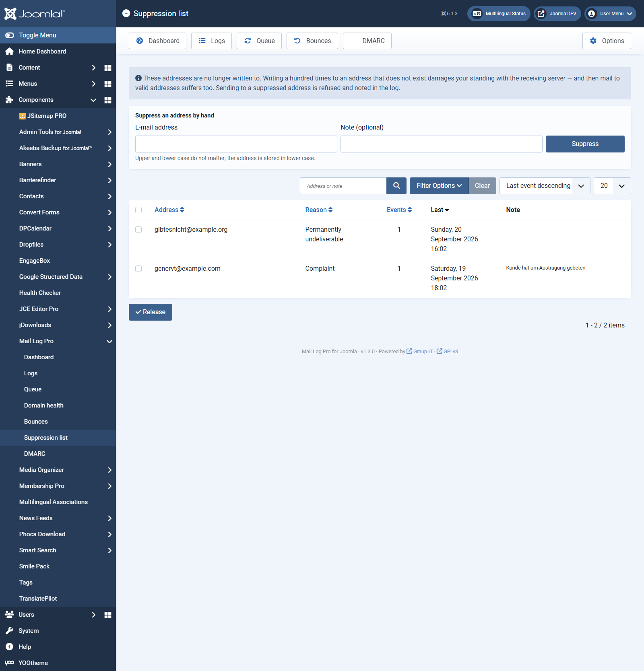Open the 20 items per page dropdown
The width and height of the screenshot is (644, 671).
pos(612,186)
